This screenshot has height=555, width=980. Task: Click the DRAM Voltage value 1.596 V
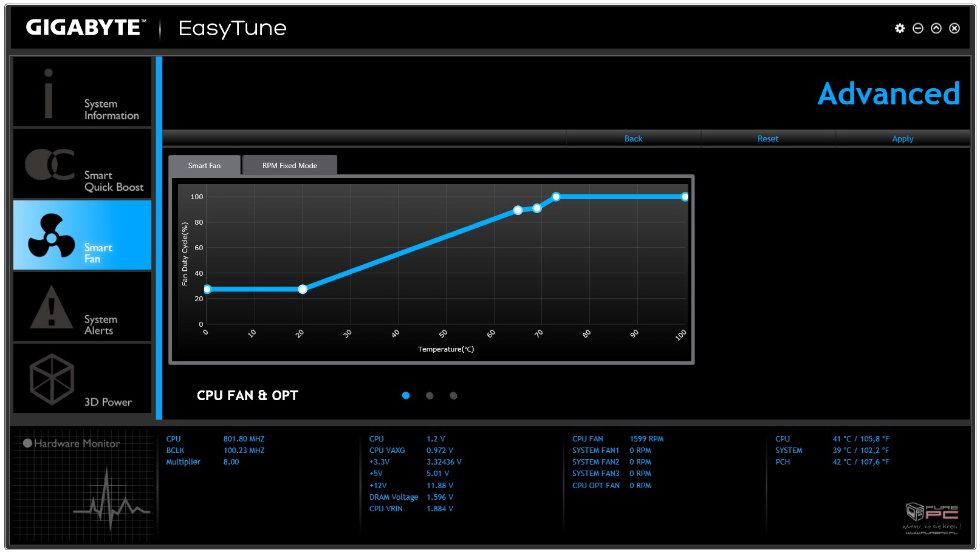(x=440, y=497)
